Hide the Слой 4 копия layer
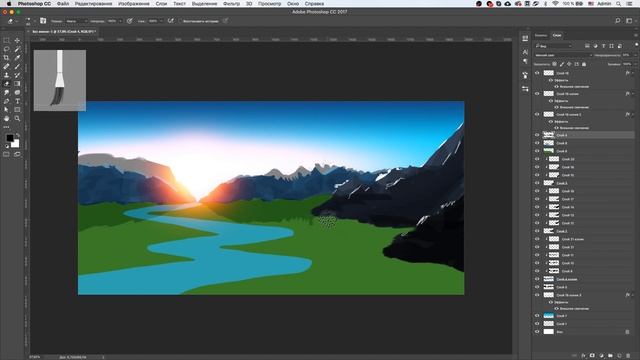 [537, 279]
